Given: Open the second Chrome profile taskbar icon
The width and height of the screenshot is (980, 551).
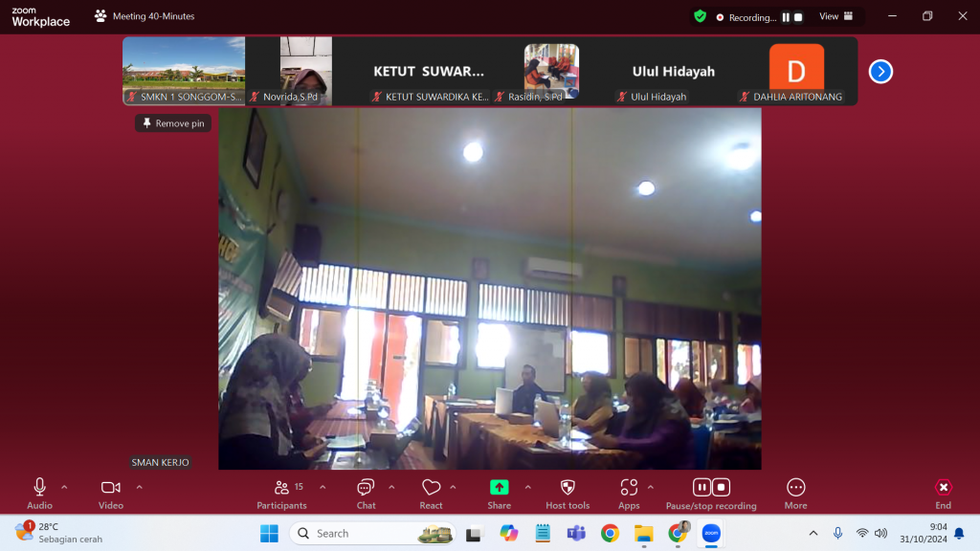Looking at the screenshot, I should point(678,533).
